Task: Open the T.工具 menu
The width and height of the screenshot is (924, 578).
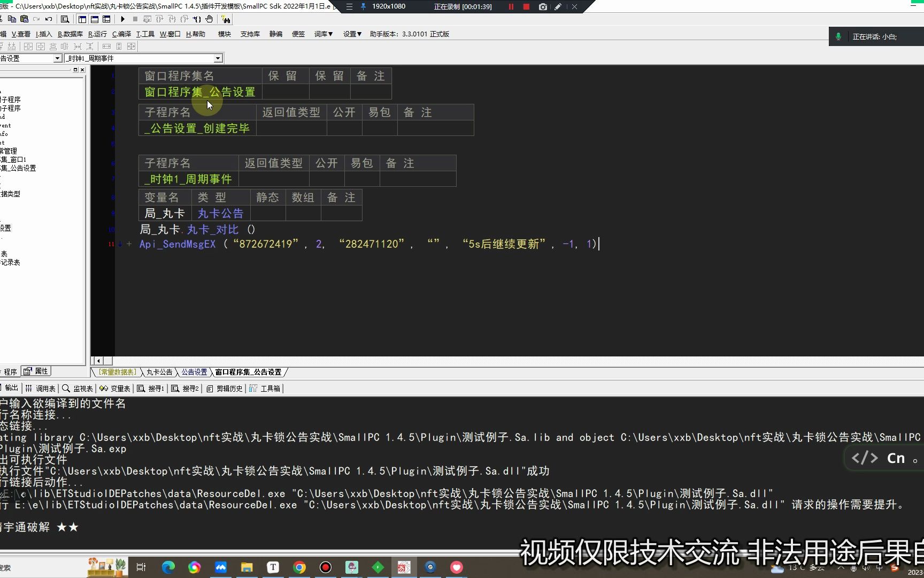Action: tap(145, 34)
